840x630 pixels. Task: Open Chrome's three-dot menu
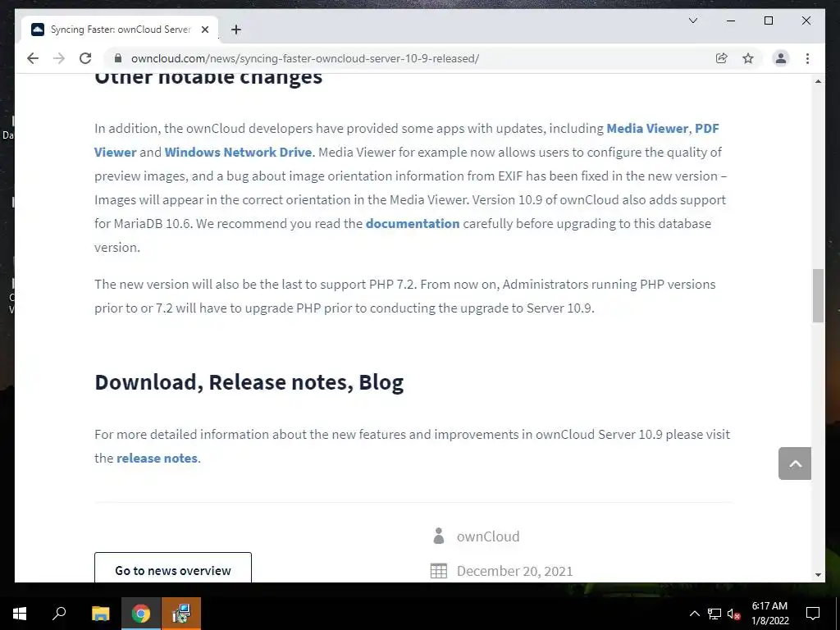(x=807, y=58)
